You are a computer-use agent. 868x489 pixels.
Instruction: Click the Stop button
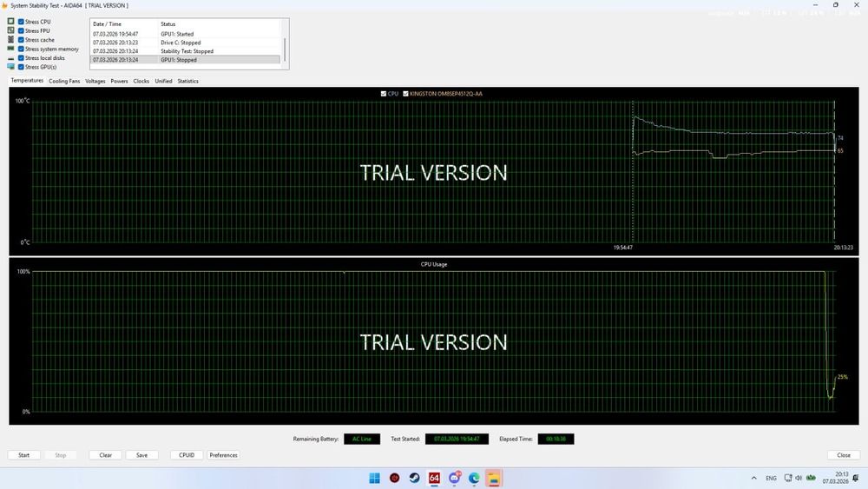point(61,454)
